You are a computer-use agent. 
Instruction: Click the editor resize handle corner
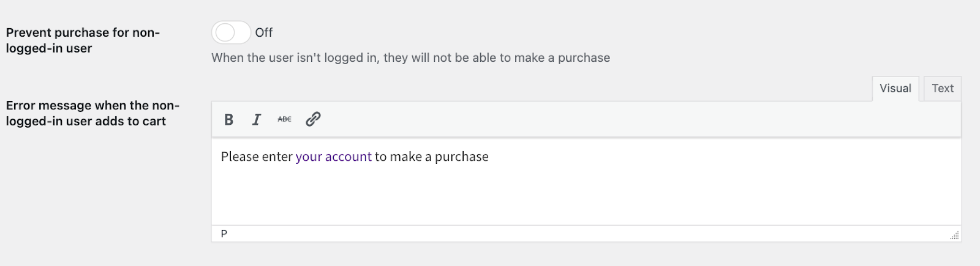coord(954,235)
